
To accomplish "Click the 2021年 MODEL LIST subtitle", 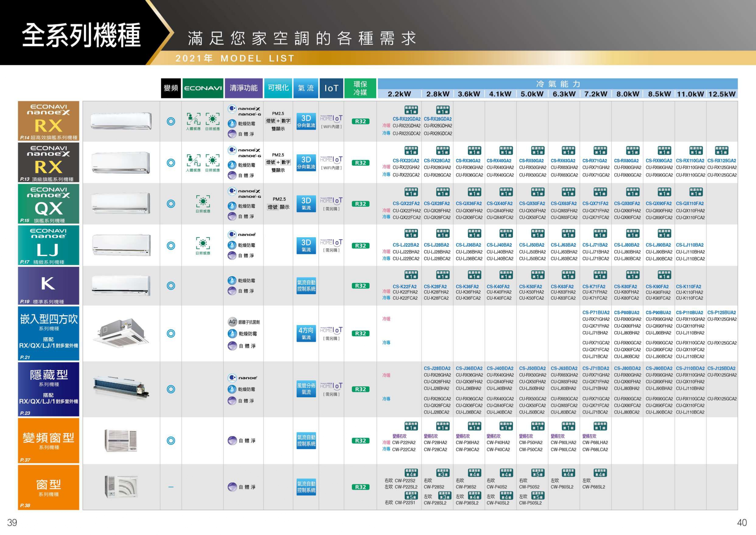I will [x=235, y=58].
